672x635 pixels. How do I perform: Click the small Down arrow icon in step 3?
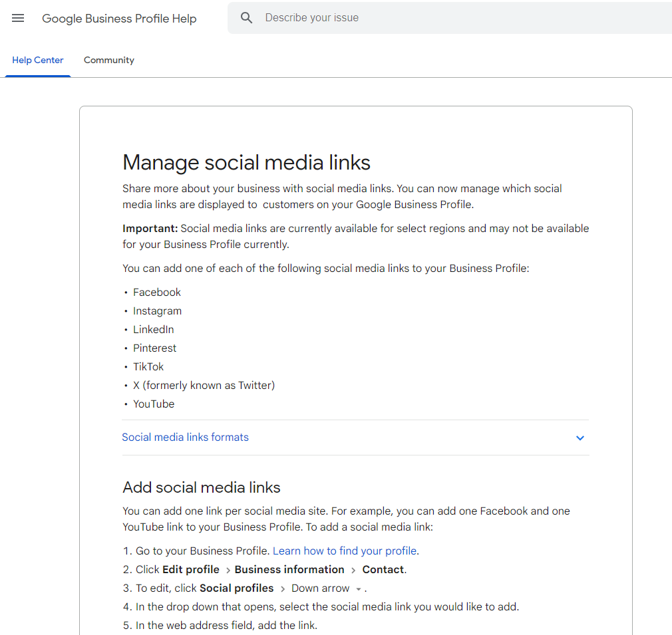coord(359,589)
